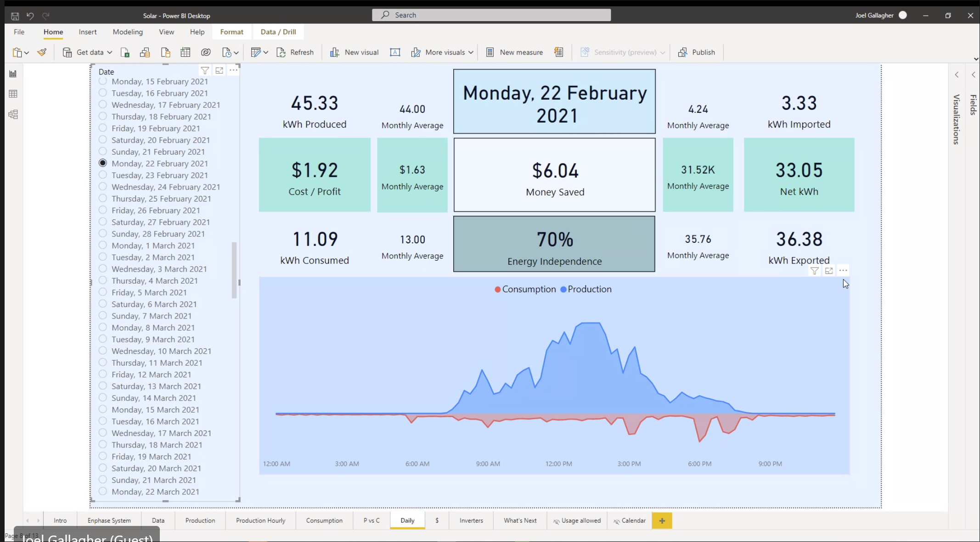Open the More visuals dropdown arrow

[x=471, y=52]
